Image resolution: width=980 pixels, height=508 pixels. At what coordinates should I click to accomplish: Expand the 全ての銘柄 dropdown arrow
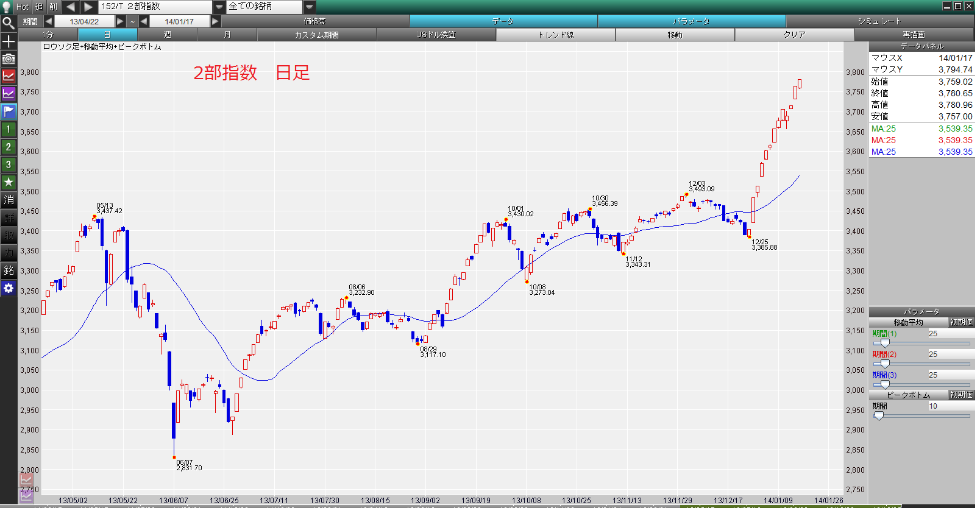[310, 7]
